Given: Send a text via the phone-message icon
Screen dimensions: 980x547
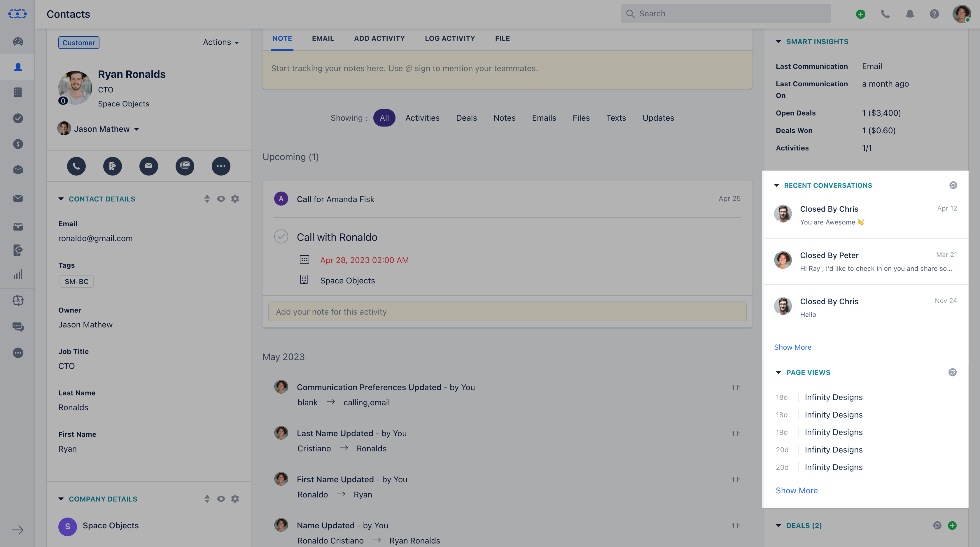Looking at the screenshot, I should [x=112, y=166].
